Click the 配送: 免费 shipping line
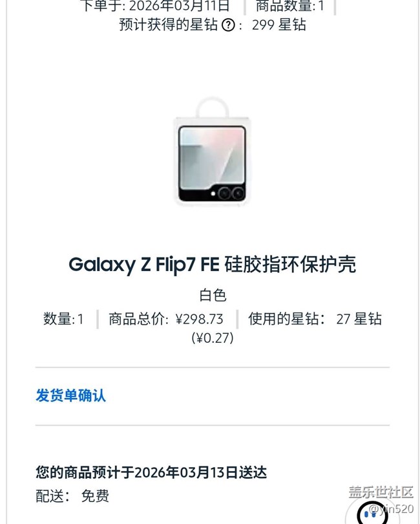Screen dimensions: 420x524 tap(72, 496)
